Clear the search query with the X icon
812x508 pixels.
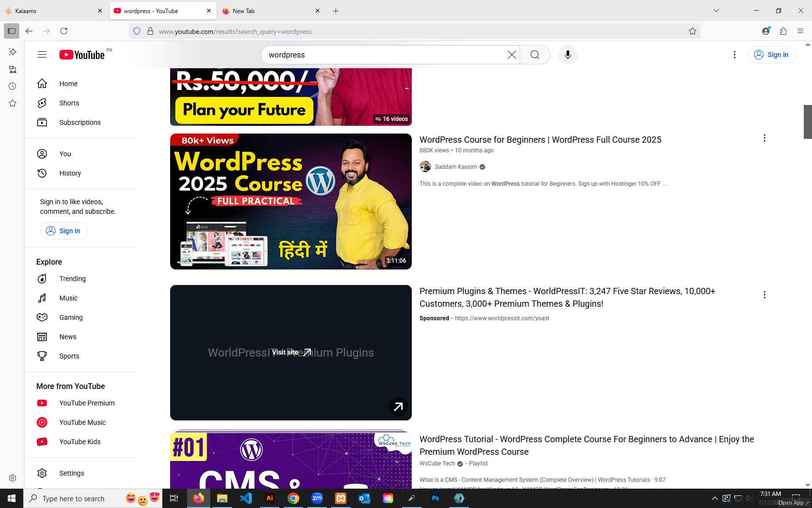[x=511, y=55]
